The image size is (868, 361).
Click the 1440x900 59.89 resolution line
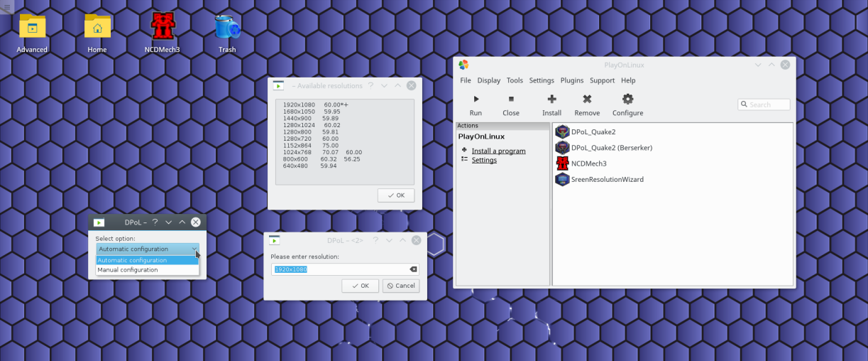[x=311, y=118]
